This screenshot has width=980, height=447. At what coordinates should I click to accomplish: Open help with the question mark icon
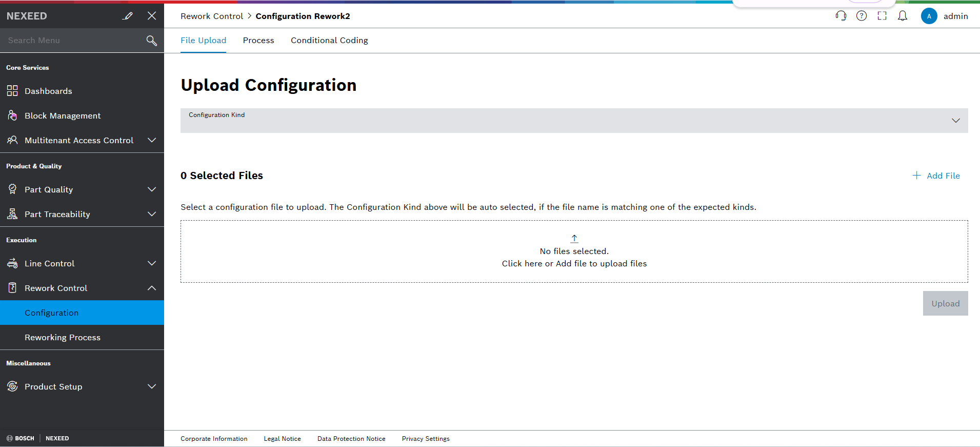click(862, 16)
